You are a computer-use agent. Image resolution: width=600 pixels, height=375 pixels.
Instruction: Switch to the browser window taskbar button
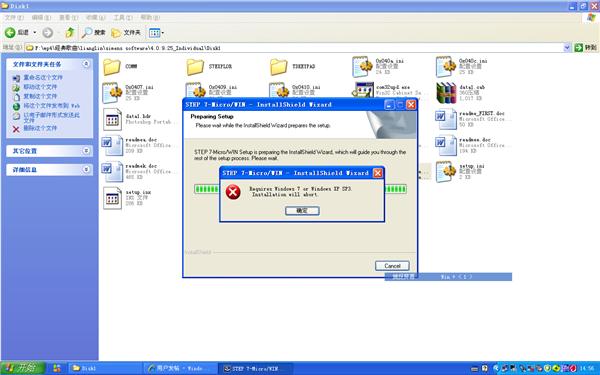point(180,368)
